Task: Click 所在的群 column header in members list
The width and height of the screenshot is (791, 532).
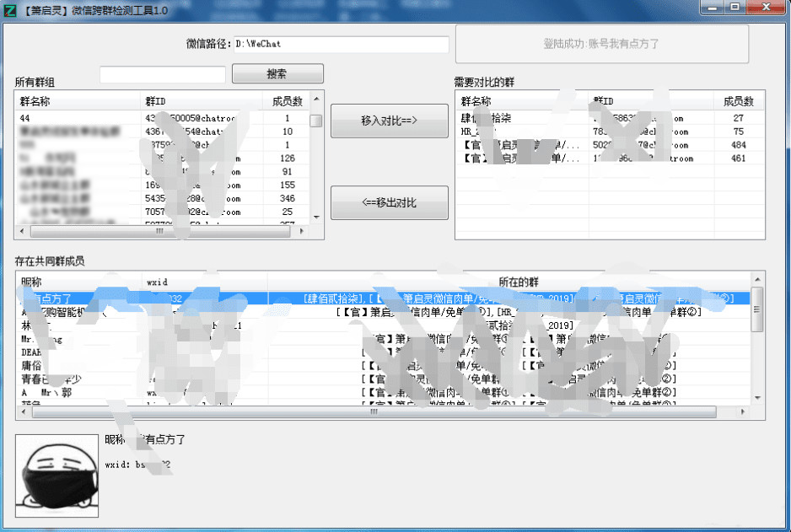Action: [519, 282]
